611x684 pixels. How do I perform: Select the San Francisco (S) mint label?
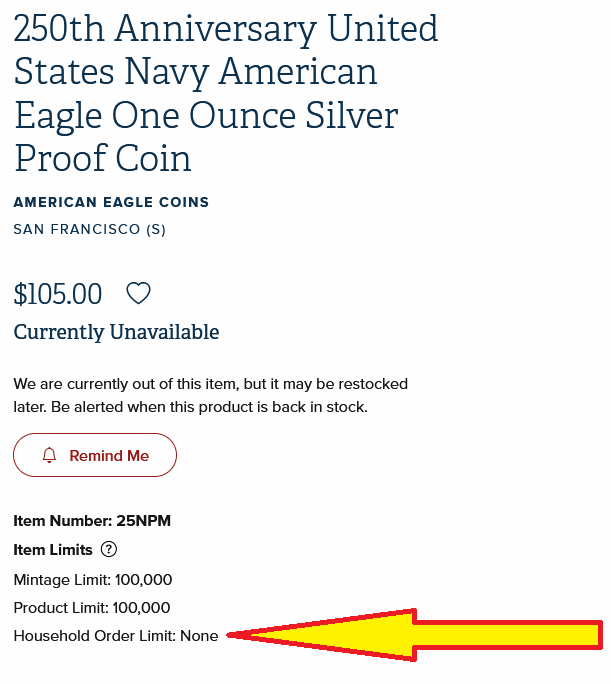tap(89, 229)
